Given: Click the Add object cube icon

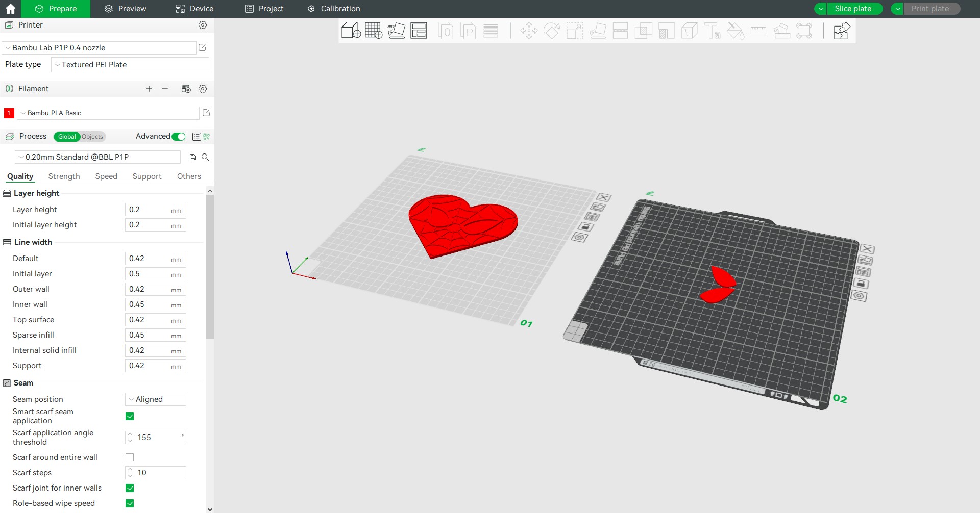Looking at the screenshot, I should (x=351, y=31).
